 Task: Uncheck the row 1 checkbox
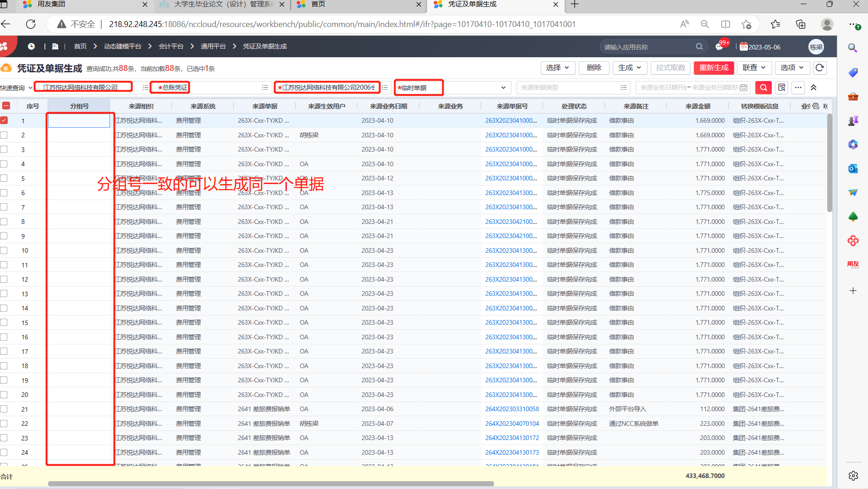4,120
